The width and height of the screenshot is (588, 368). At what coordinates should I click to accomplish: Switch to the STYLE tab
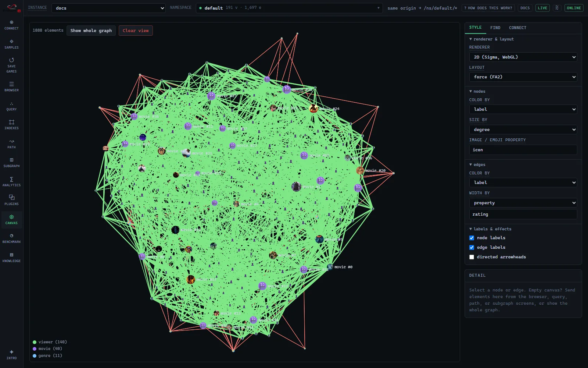(475, 28)
